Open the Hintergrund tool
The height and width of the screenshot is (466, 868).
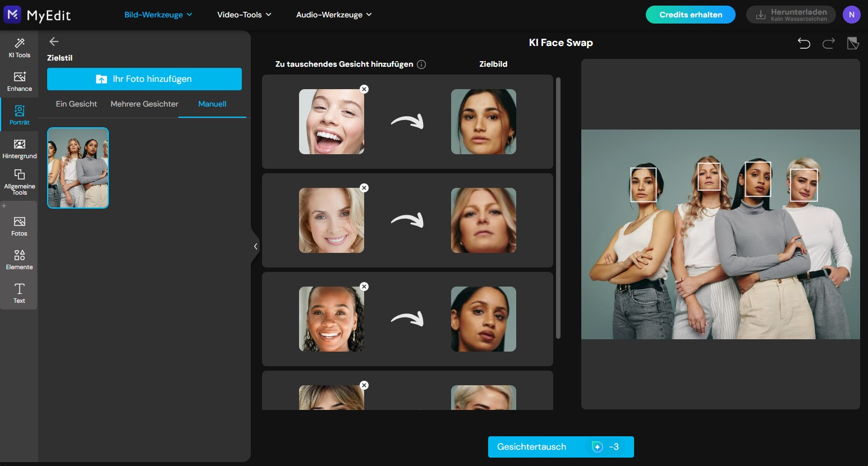(19, 149)
